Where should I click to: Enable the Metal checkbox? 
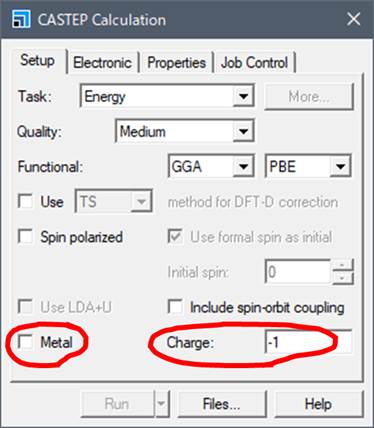pyautogui.click(x=25, y=342)
